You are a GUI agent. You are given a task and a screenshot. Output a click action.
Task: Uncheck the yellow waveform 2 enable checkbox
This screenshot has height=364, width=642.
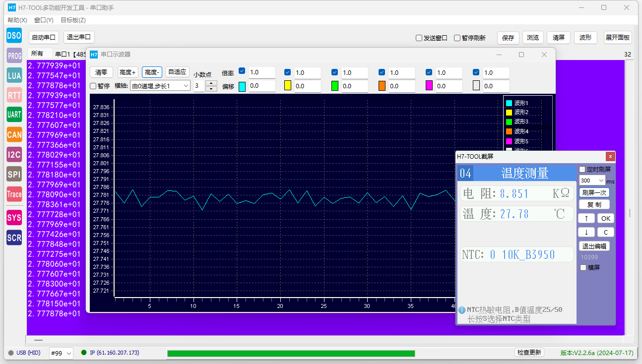(287, 72)
